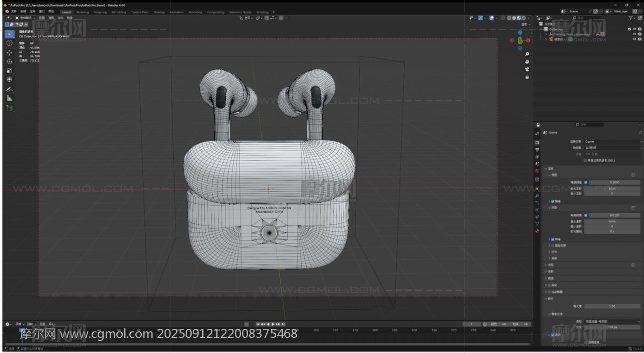Open the viewport gizmo options dropdown
Image resolution: width=644 pixels, height=353 pixels.
click(x=484, y=18)
